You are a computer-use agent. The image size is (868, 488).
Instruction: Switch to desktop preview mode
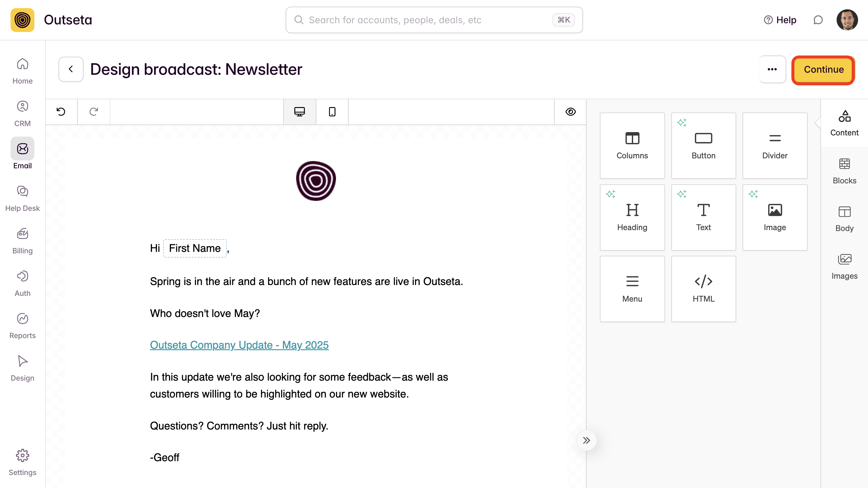299,112
